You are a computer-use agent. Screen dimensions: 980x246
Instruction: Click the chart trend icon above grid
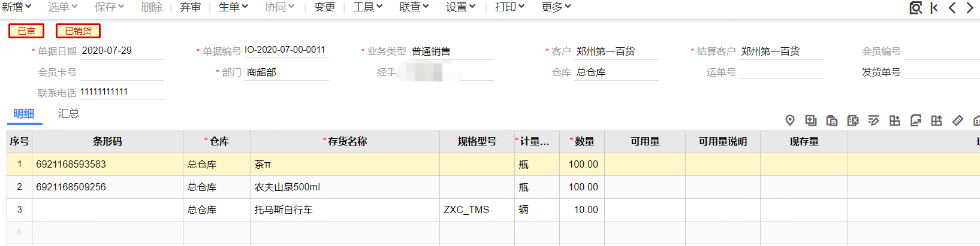[x=916, y=120]
